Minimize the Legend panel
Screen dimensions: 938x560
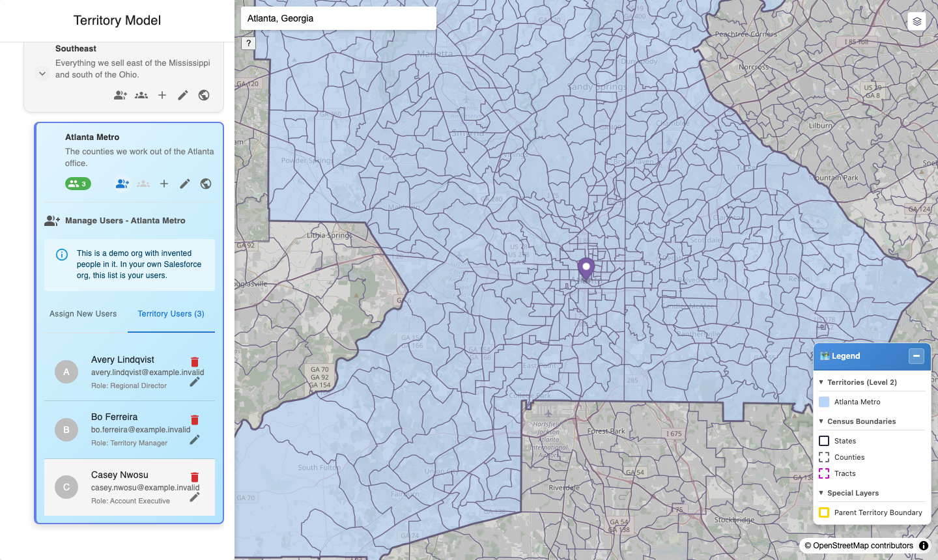point(917,356)
